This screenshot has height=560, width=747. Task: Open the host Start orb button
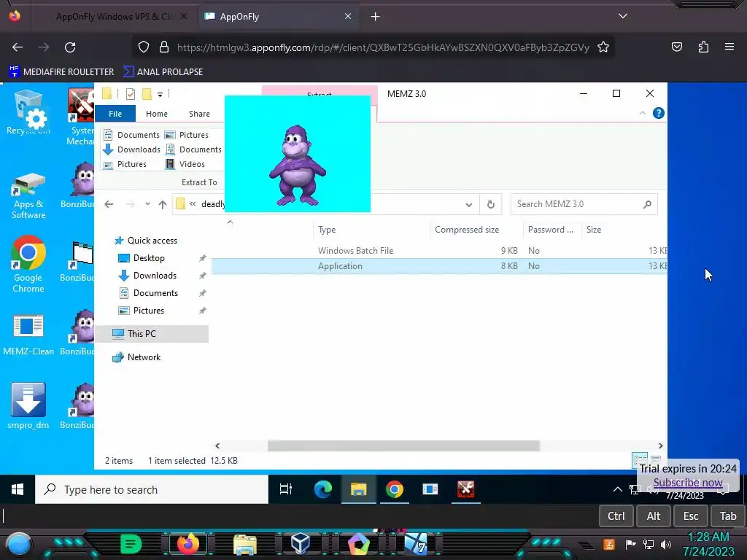pyautogui.click(x=19, y=544)
